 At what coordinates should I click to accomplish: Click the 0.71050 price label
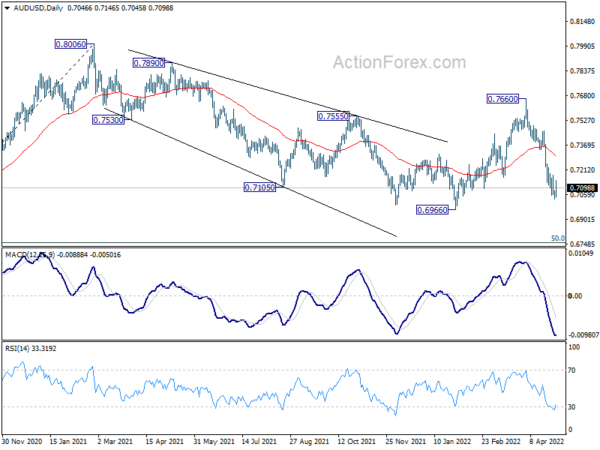pos(260,188)
